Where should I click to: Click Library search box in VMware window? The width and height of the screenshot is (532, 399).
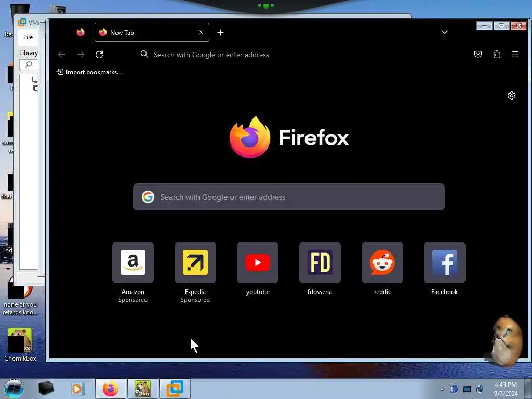pyautogui.click(x=29, y=64)
